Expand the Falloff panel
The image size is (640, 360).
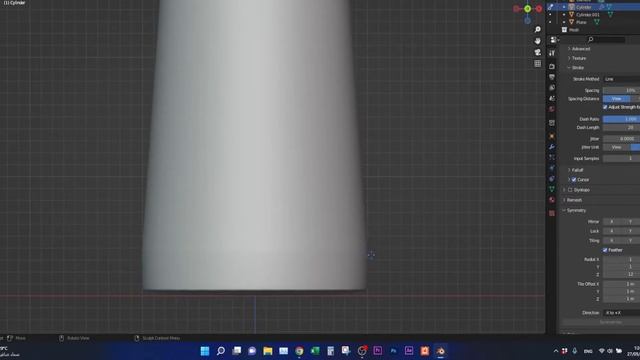click(x=576, y=170)
